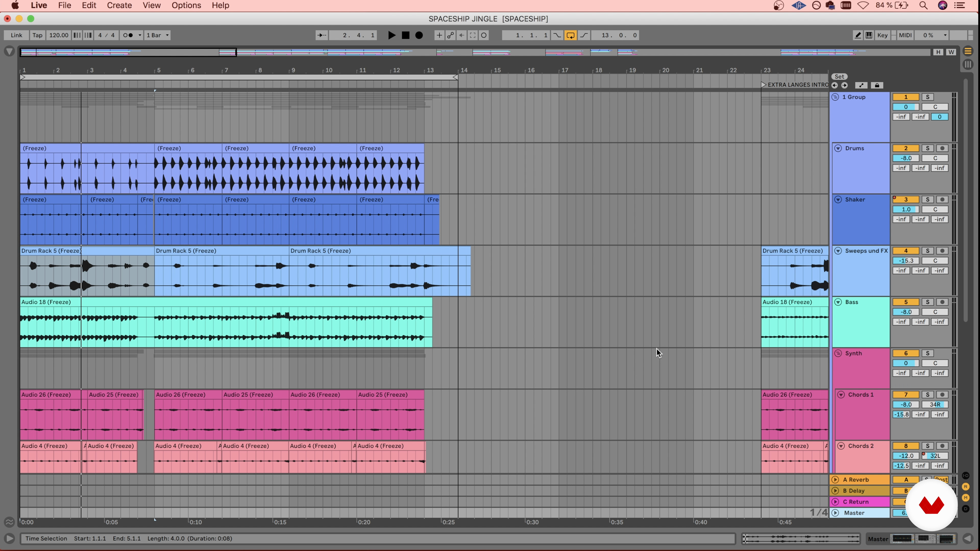
Task: Open the Options menu
Action: pyautogui.click(x=186, y=5)
